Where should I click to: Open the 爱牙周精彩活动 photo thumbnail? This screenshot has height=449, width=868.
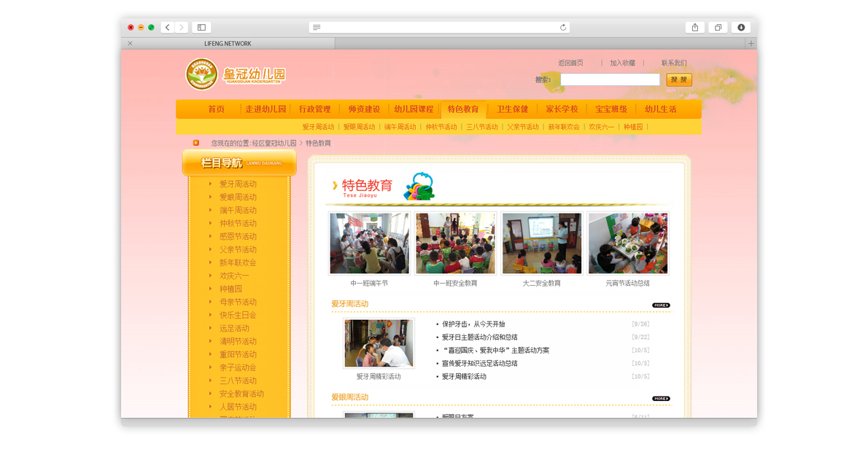coord(379,343)
